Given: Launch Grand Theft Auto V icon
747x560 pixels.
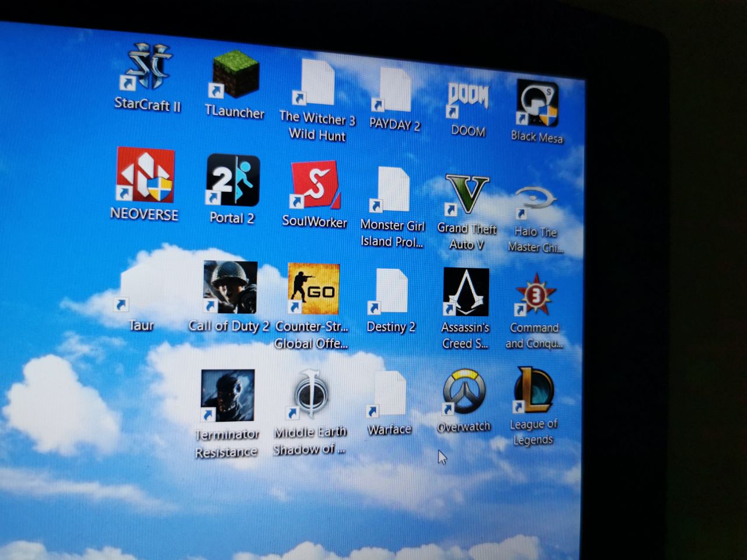Looking at the screenshot, I should [x=467, y=195].
